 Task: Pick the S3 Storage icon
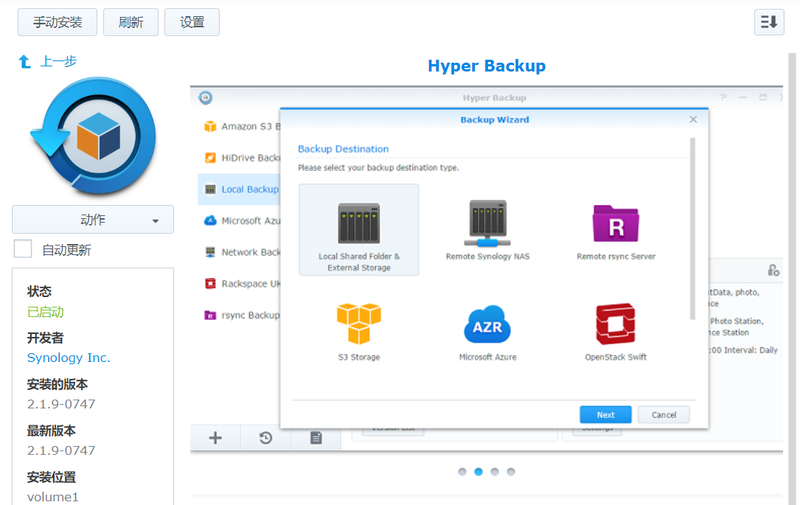[358, 324]
